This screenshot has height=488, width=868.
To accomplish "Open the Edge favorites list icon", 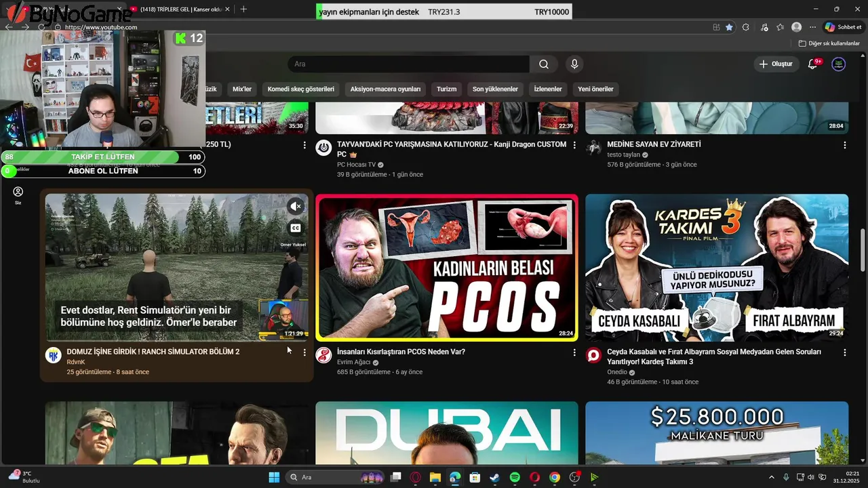I will point(781,27).
